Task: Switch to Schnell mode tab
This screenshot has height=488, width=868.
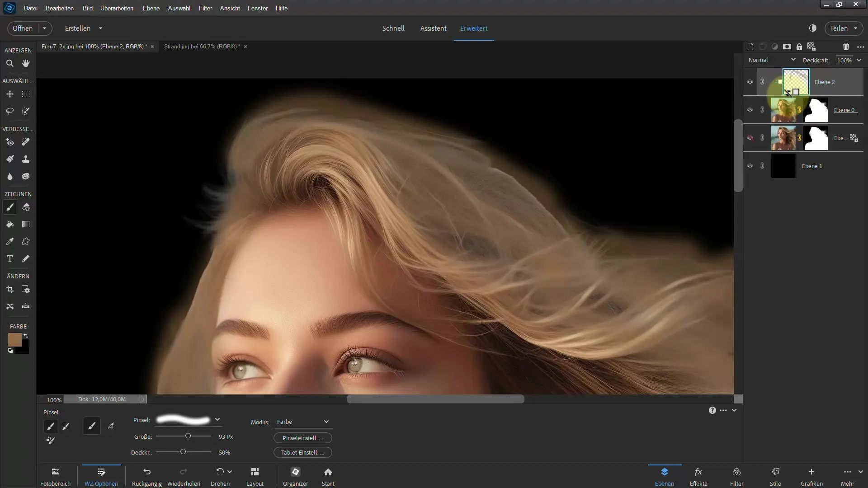Action: click(393, 28)
